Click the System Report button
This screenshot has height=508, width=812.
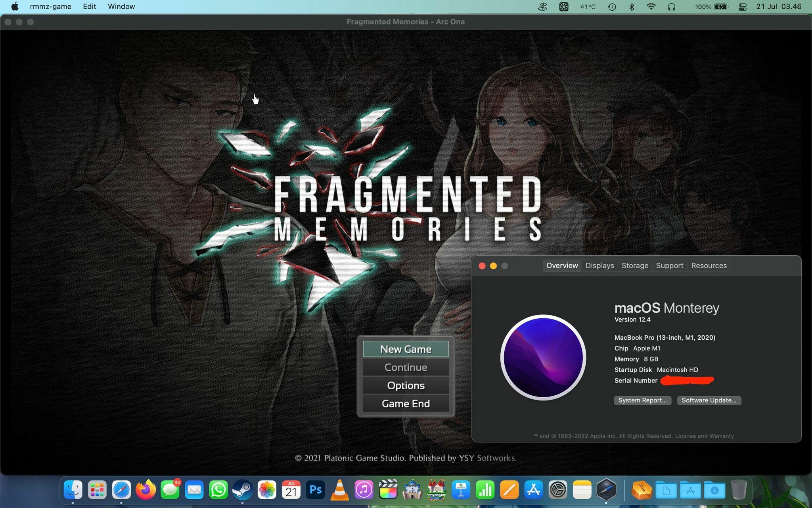(642, 400)
